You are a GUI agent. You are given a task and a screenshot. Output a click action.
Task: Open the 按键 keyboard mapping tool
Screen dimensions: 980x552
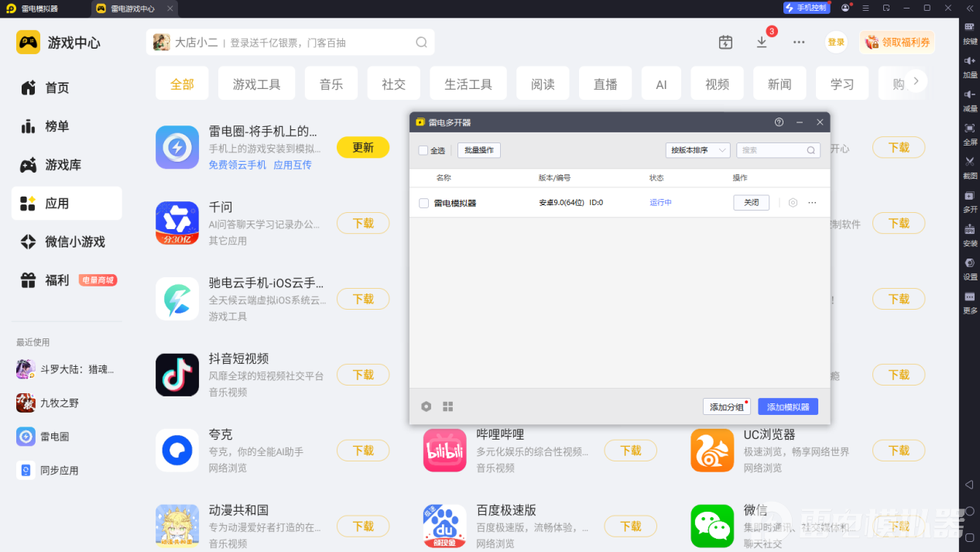point(969,31)
